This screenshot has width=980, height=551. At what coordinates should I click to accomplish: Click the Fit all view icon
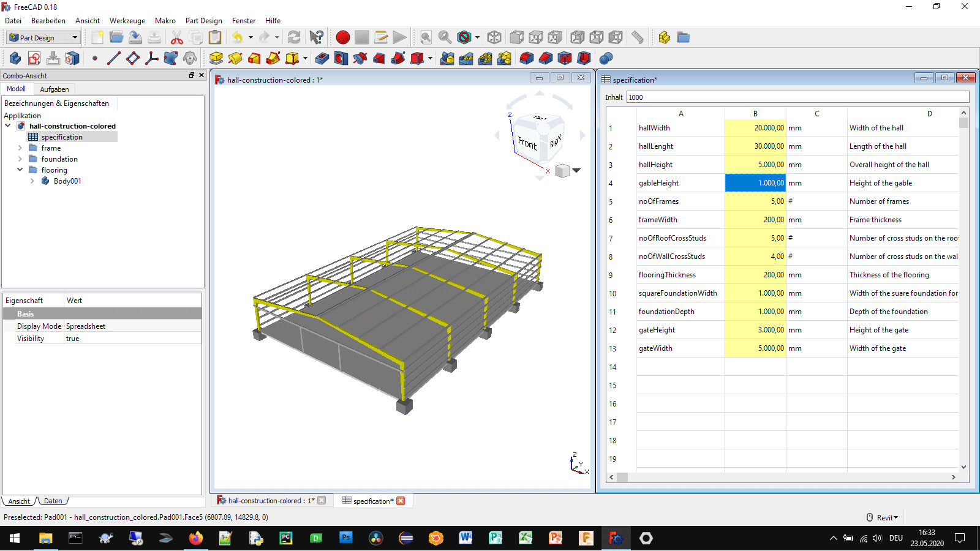click(426, 38)
